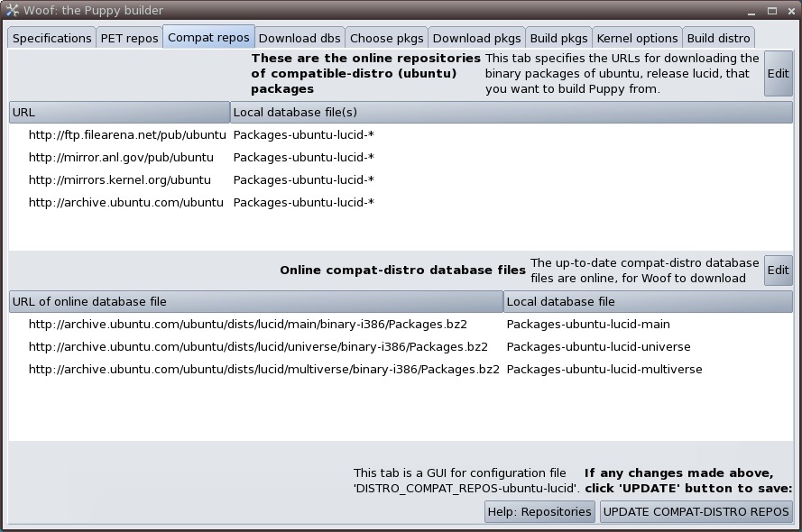Click the Local database file(s) column header

tap(512, 112)
